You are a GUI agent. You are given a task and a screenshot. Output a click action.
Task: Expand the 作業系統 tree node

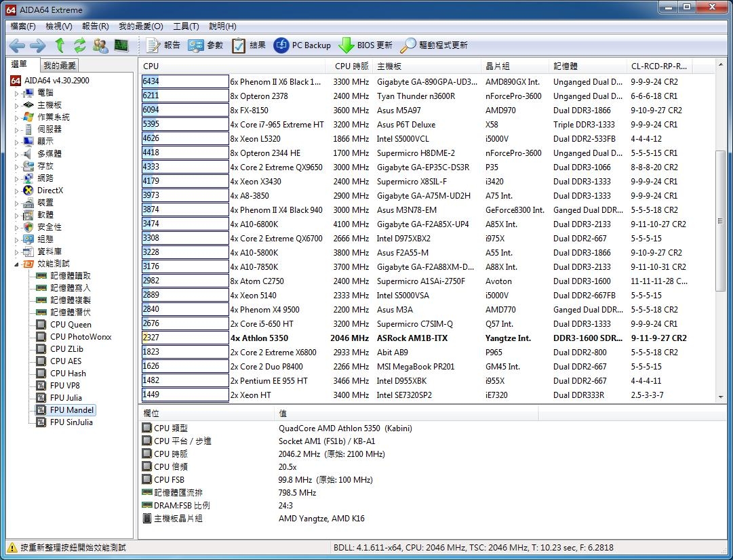[16, 118]
